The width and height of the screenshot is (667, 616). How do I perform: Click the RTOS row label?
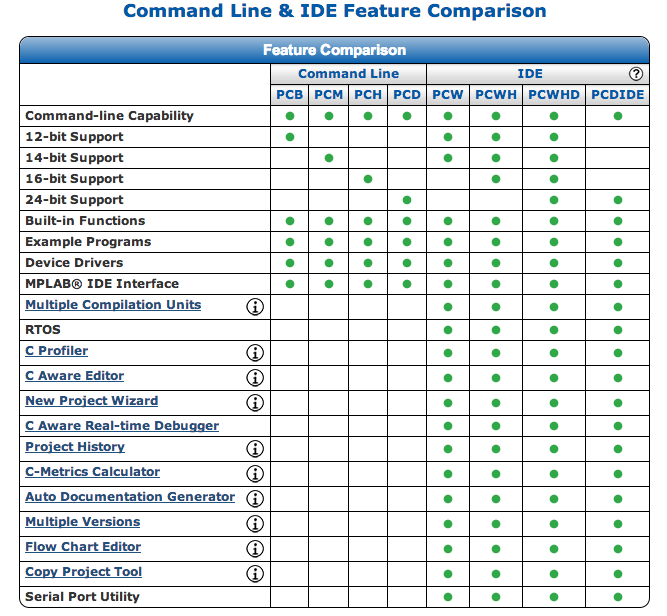tap(43, 330)
